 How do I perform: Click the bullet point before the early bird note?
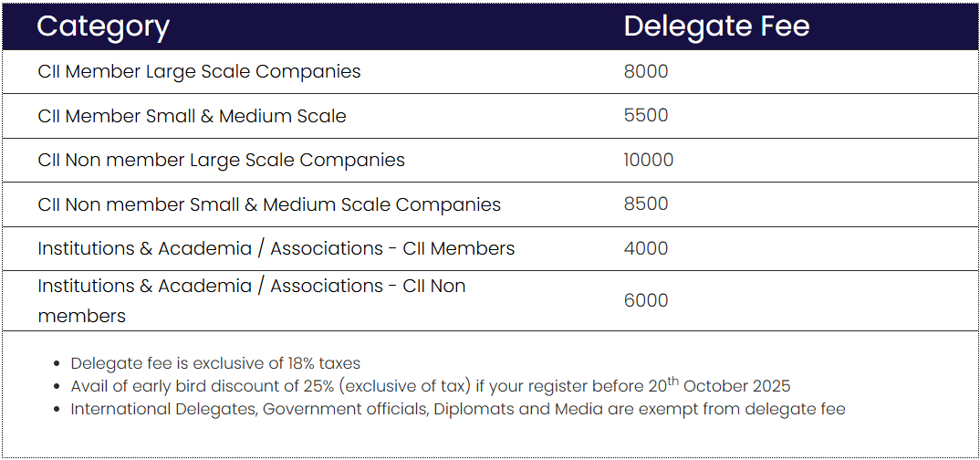(x=57, y=387)
